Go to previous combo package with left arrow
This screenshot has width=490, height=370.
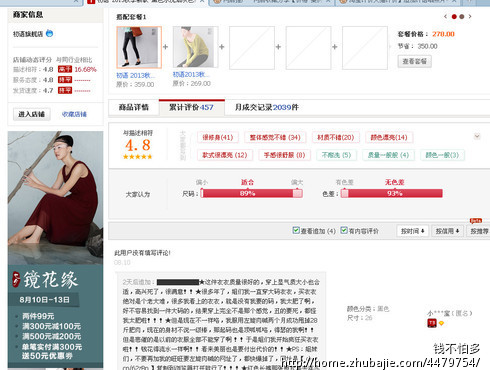point(445,16)
